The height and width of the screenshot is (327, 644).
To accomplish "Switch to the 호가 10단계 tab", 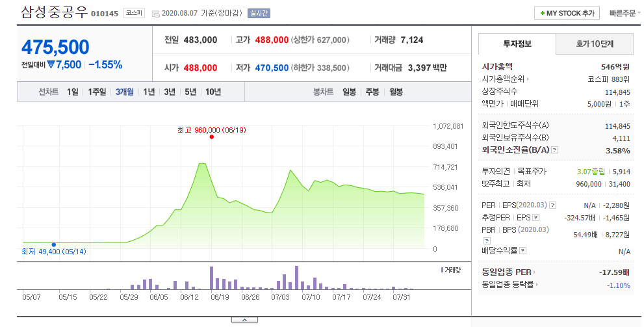I will coord(595,44).
